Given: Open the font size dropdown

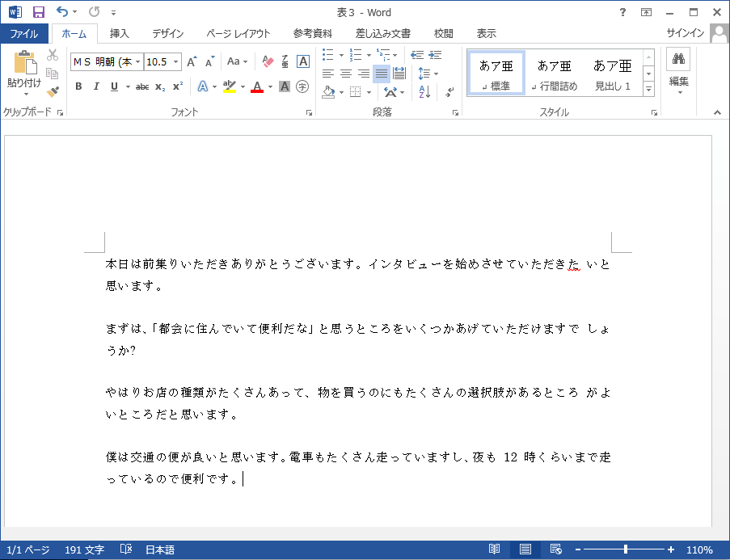Looking at the screenshot, I should click(176, 61).
